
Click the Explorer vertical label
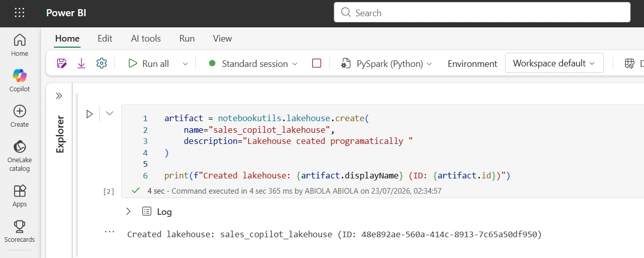tap(60, 134)
